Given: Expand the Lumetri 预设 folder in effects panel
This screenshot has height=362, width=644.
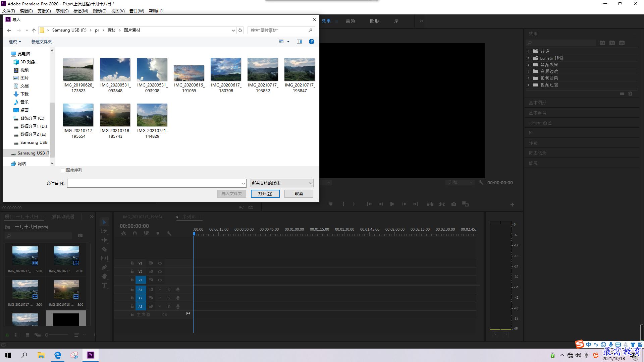Looking at the screenshot, I should click(529, 58).
